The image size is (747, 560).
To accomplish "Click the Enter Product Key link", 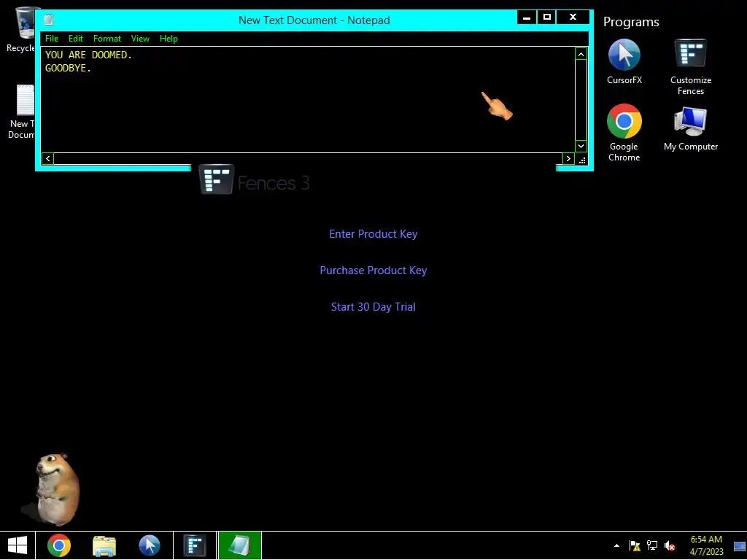I will [x=373, y=234].
